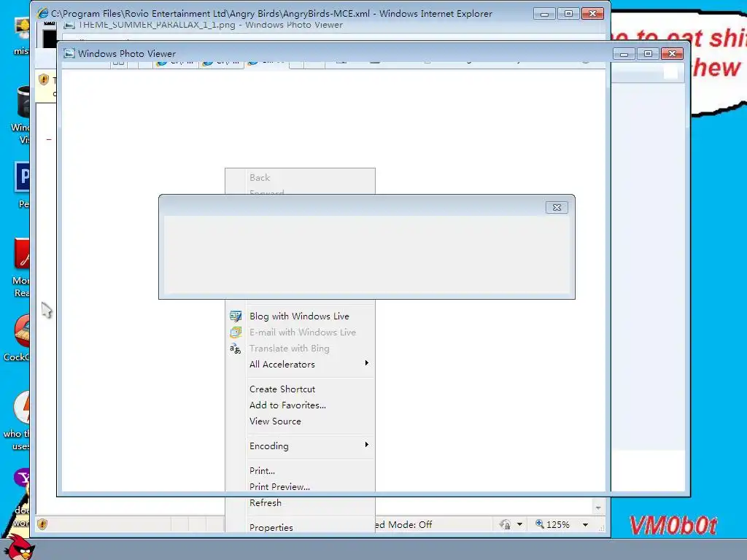Click the 'Mode: Off' status bar text
This screenshot has height=560, width=747.
(x=410, y=525)
